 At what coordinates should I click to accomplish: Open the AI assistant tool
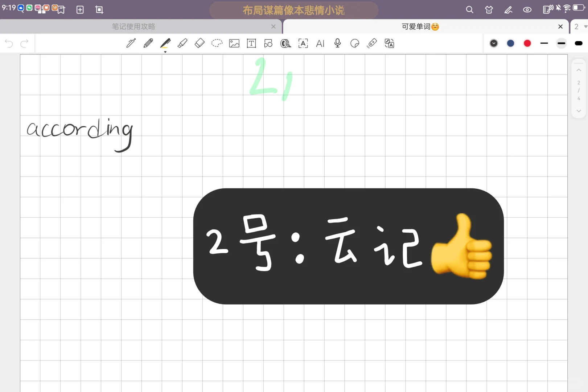tap(320, 44)
